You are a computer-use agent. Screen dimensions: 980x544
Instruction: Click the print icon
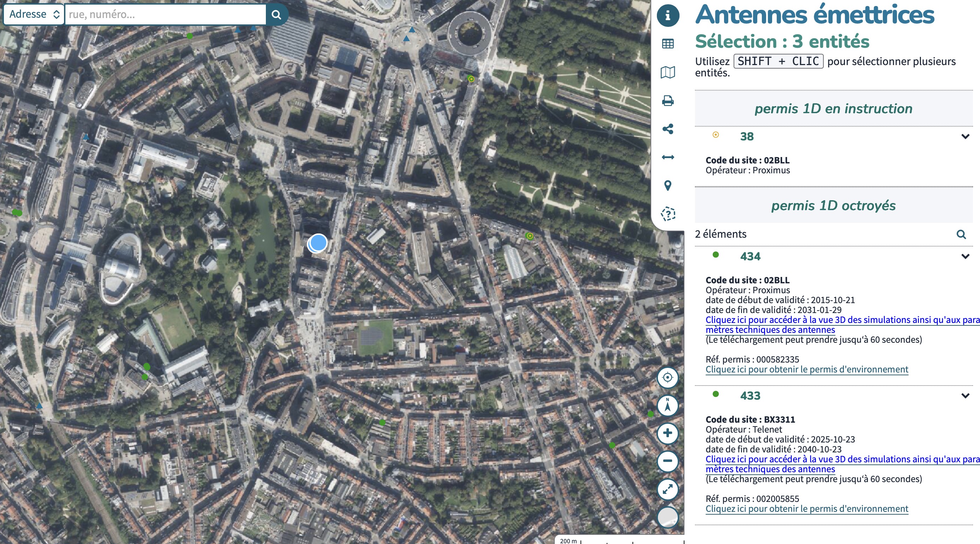(668, 101)
